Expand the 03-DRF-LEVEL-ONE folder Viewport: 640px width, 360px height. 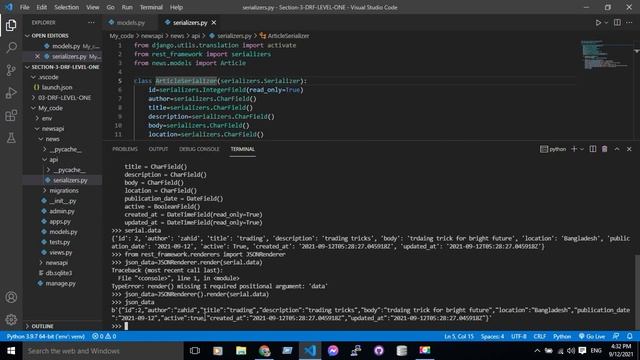click(x=61, y=98)
